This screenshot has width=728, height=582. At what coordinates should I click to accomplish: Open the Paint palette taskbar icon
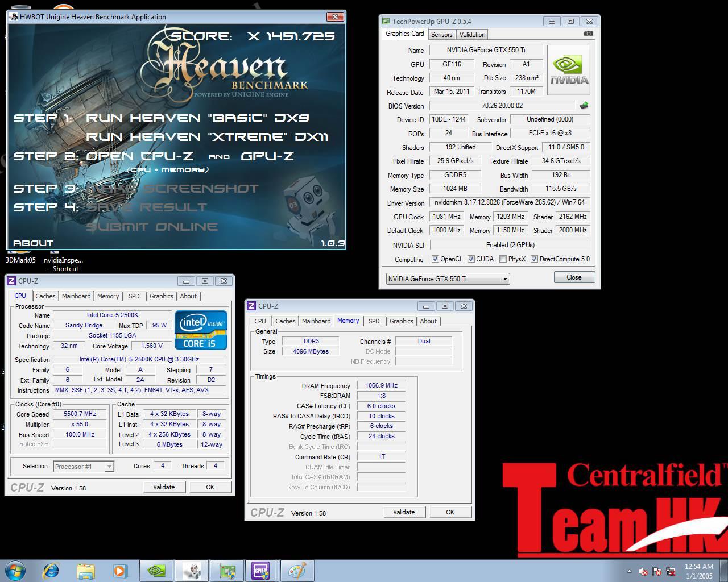pyautogui.click(x=296, y=571)
